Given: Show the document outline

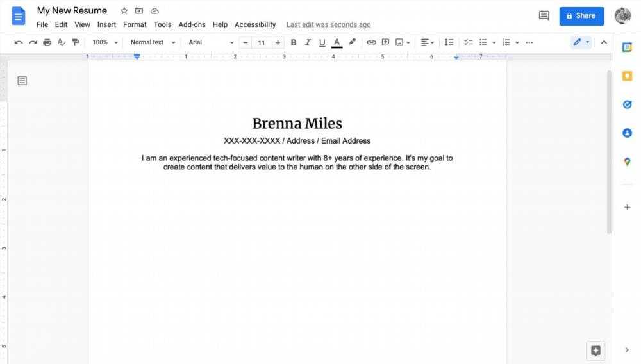Looking at the screenshot, I should tap(22, 81).
